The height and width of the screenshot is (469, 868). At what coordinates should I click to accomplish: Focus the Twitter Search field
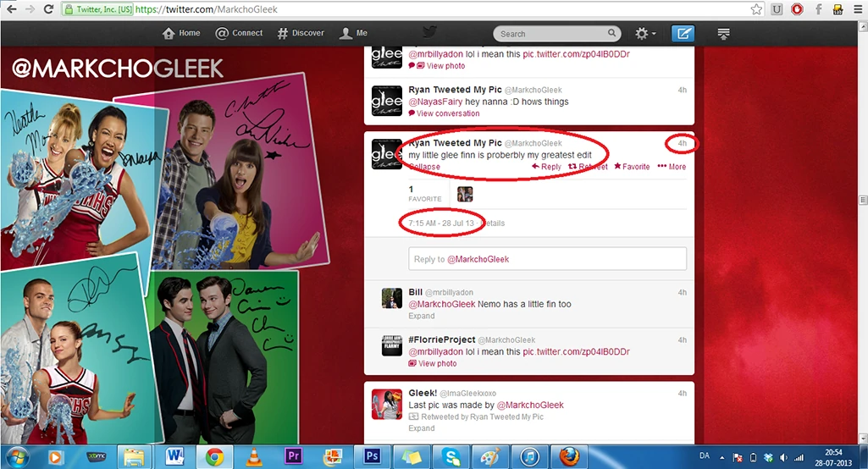click(557, 34)
